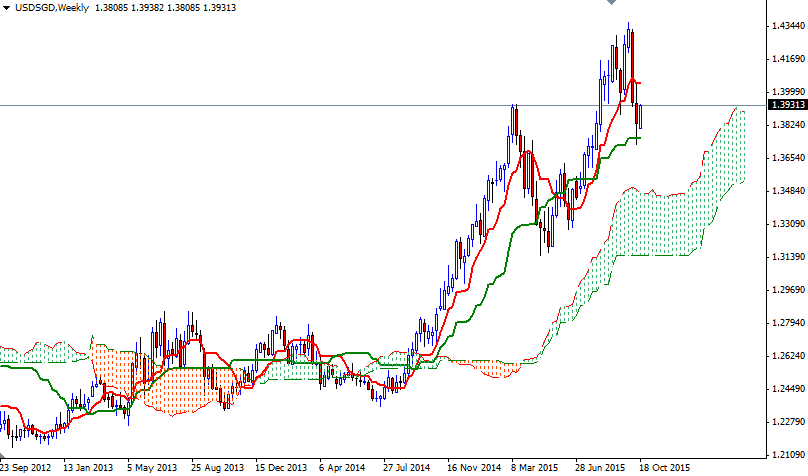Click the current price label 1.39313
This screenshot has width=808, height=476.
click(787, 105)
